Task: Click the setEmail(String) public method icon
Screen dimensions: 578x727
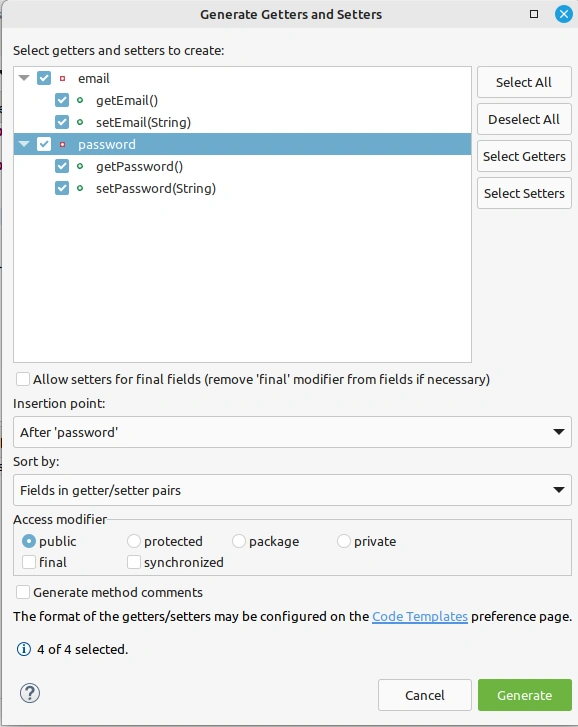Action: coord(80,122)
